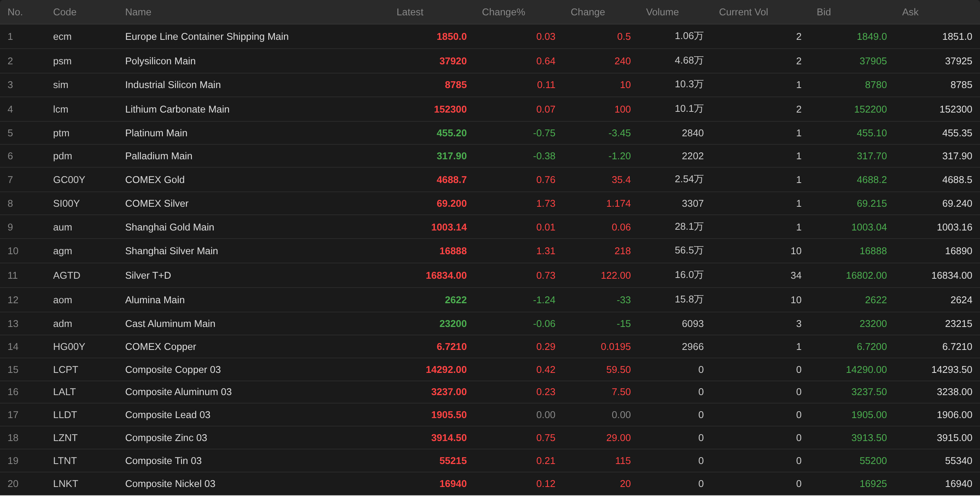Click the change percent -1.24
This screenshot has height=500, width=980.
544,300
